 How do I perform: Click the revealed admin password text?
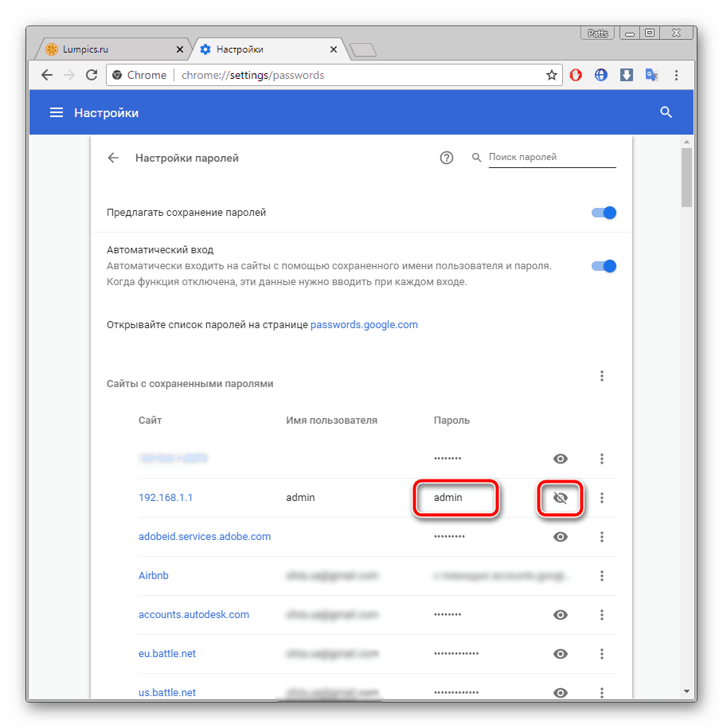coord(447,498)
